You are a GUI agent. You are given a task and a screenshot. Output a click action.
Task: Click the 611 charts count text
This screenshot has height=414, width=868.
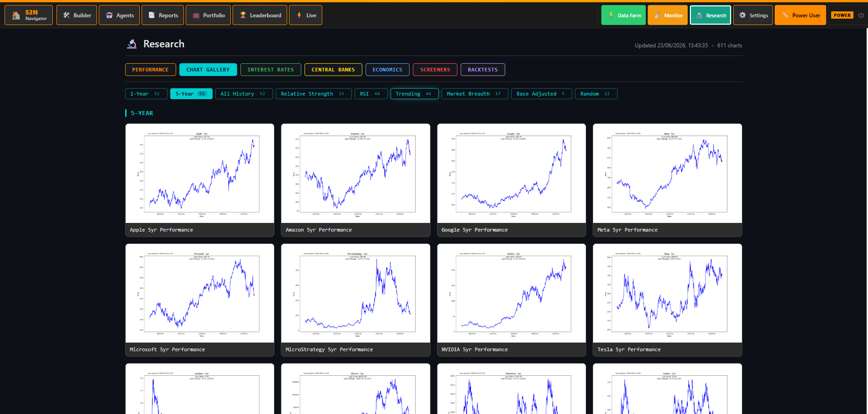(x=730, y=45)
